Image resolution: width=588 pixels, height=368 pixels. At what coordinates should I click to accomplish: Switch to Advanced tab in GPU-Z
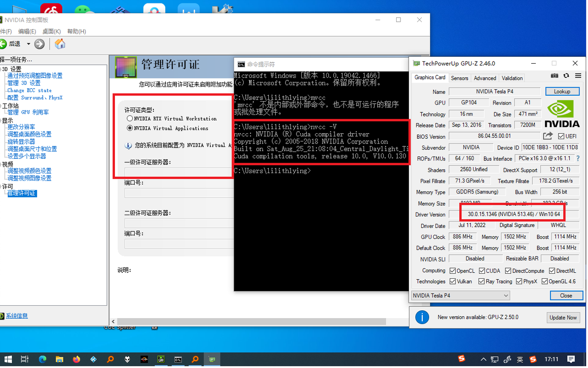(485, 78)
